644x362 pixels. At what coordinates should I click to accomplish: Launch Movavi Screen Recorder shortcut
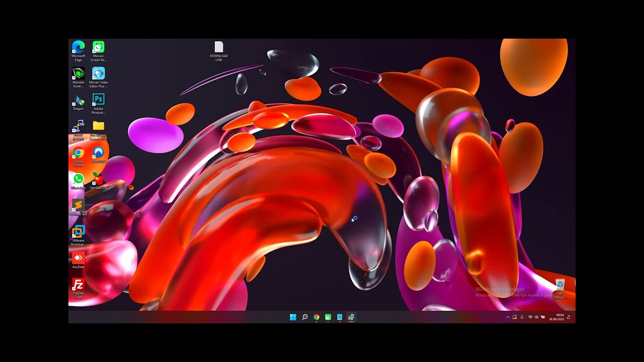pyautogui.click(x=99, y=51)
